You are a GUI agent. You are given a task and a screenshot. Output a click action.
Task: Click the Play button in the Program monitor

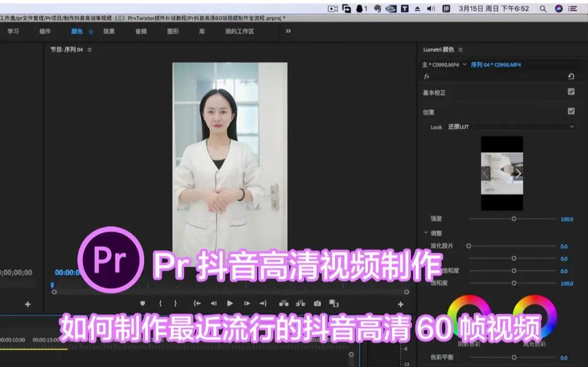tap(230, 303)
